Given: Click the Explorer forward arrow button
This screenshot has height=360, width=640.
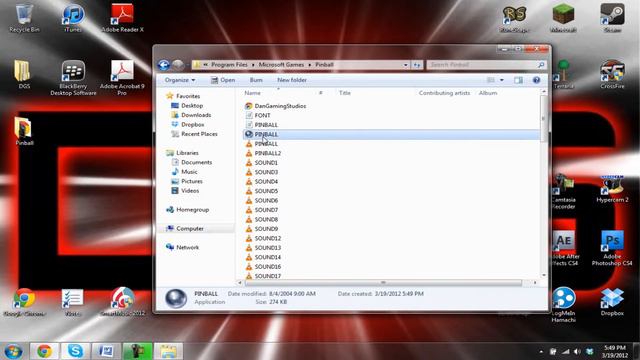Looking at the screenshot, I should point(178,65).
